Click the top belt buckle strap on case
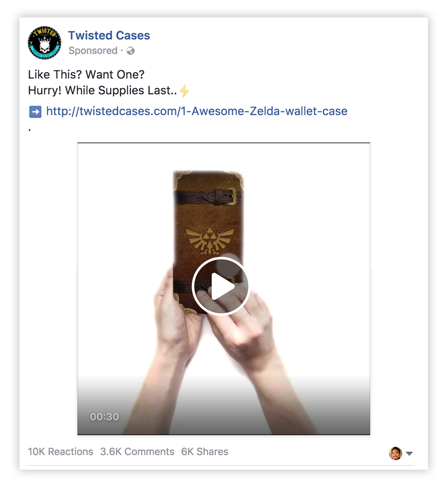The width and height of the screenshot is (448, 490). (x=208, y=197)
